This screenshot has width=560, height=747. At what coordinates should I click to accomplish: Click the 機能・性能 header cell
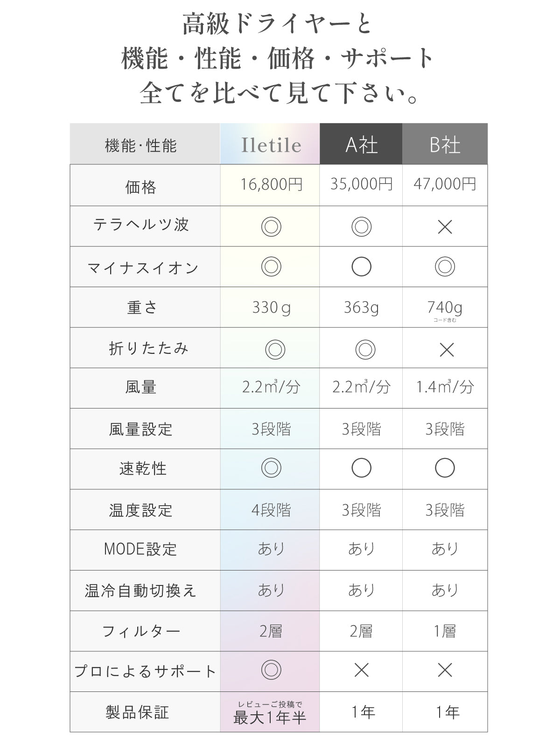[x=141, y=146]
